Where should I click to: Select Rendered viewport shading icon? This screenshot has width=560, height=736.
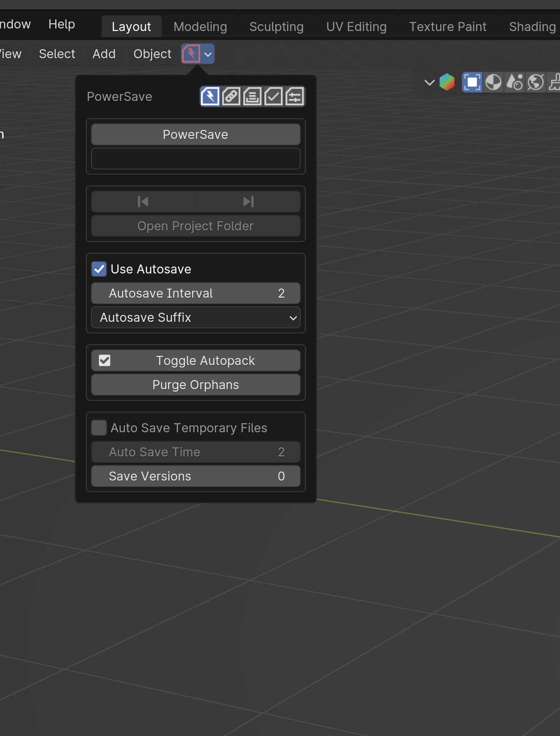coord(536,82)
